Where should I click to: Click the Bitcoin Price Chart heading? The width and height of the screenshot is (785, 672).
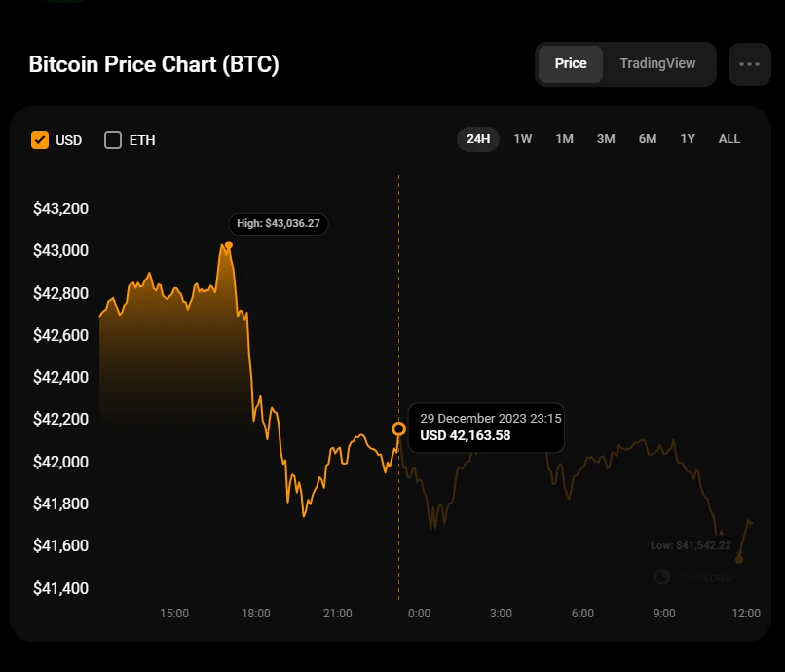[x=154, y=64]
